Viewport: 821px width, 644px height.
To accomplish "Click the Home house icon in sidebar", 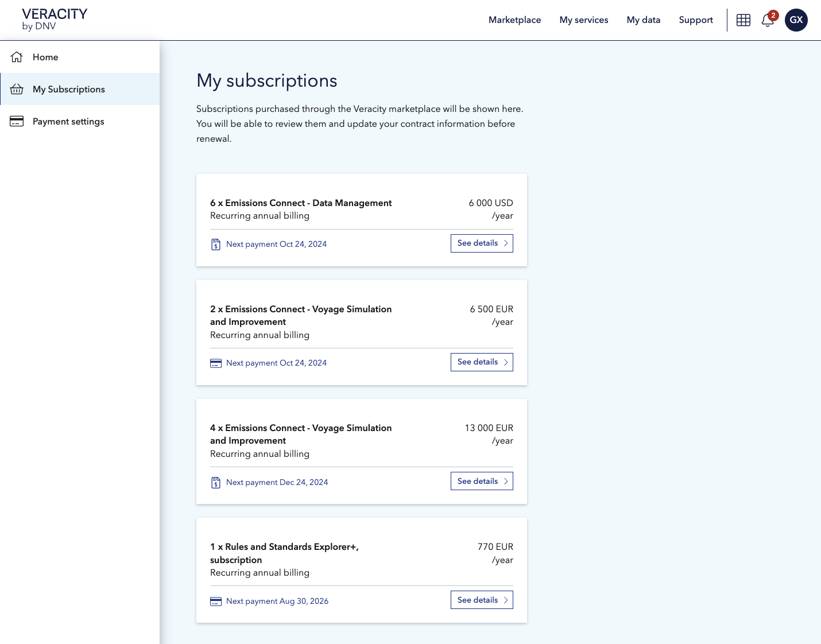I will (x=17, y=57).
